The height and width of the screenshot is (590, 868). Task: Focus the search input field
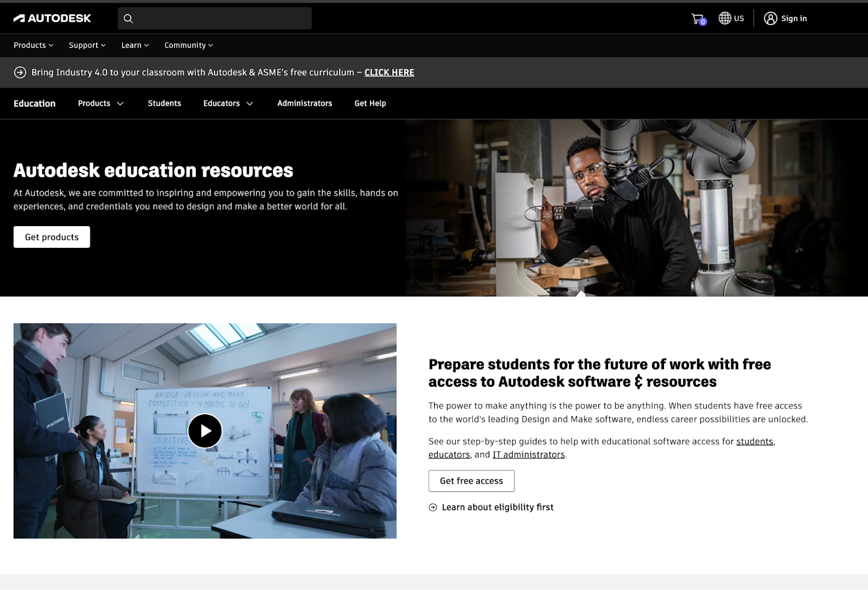[222, 18]
